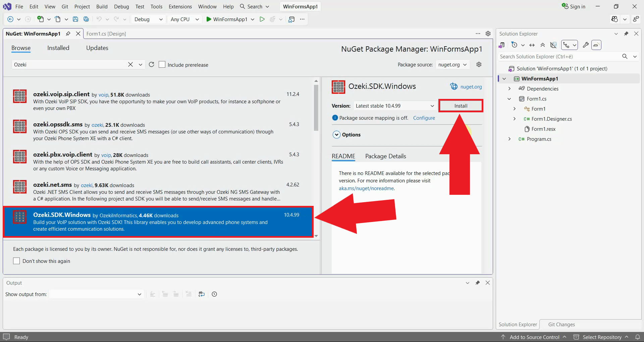Open notifications bell in status bar
Screen dimensions: 644x342
tap(637, 337)
